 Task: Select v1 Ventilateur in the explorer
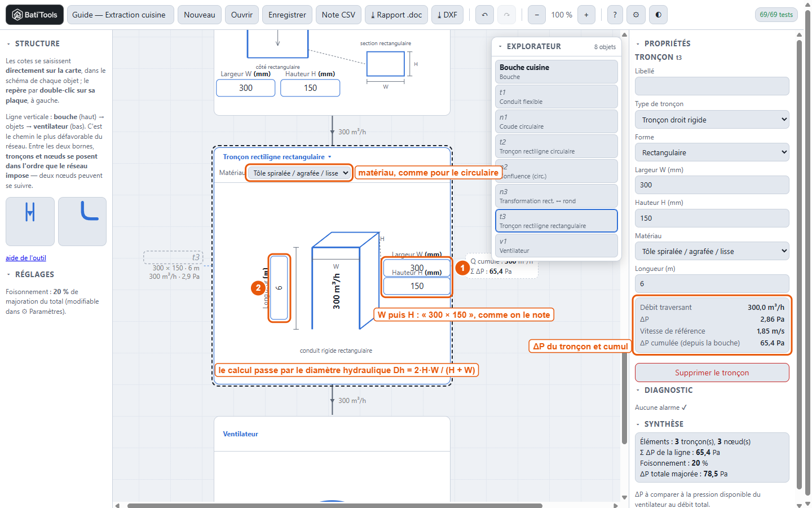[x=556, y=246]
